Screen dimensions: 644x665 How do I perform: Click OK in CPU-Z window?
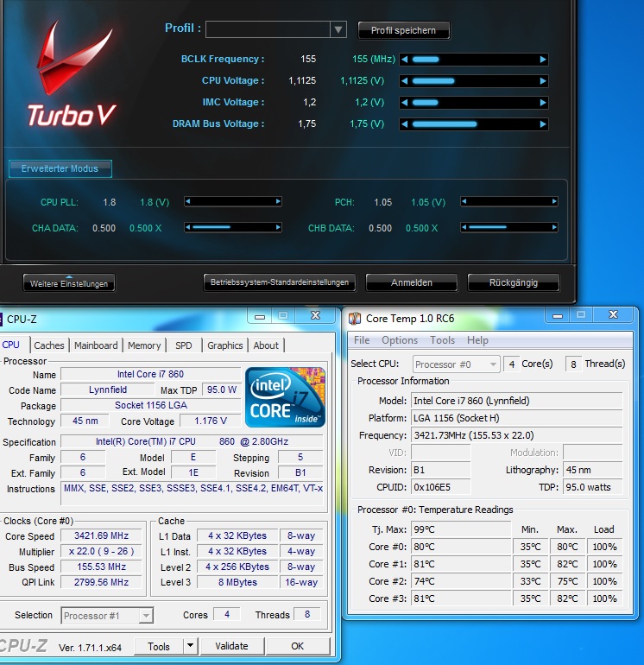click(297, 646)
